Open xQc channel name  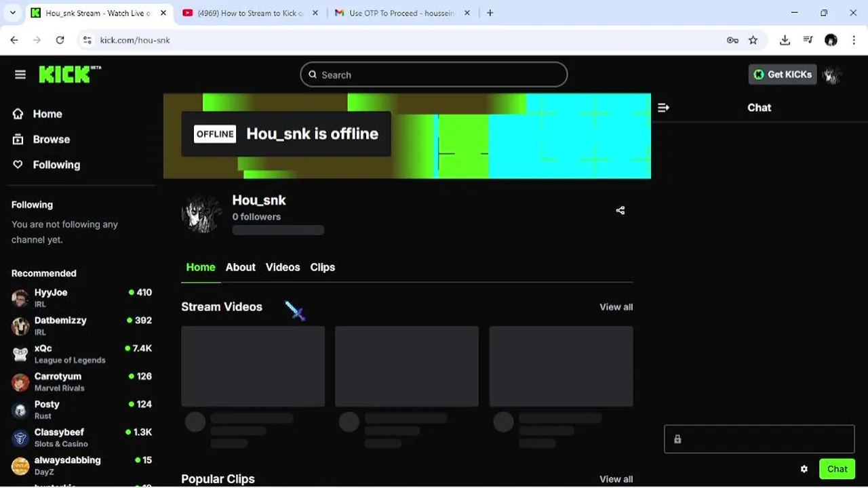pos(43,348)
